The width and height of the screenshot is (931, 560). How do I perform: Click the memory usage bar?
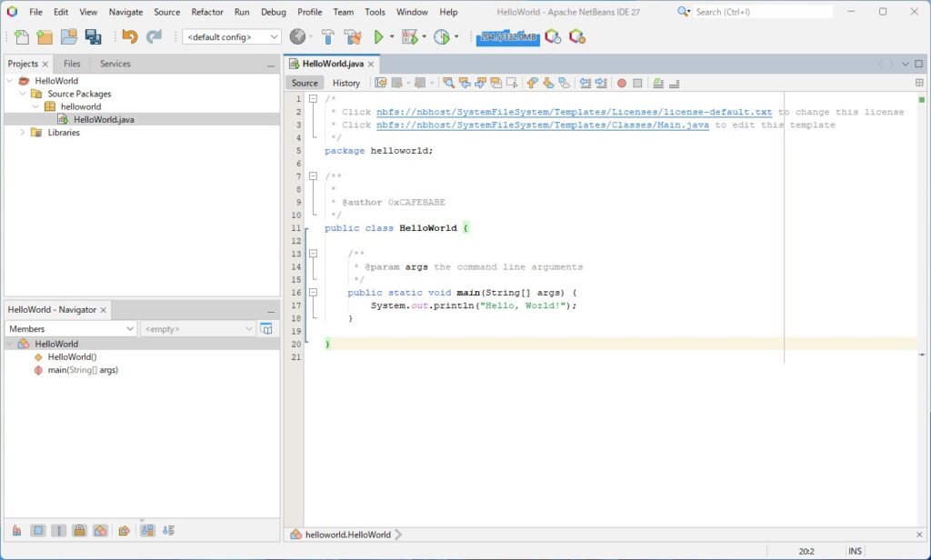(x=506, y=37)
